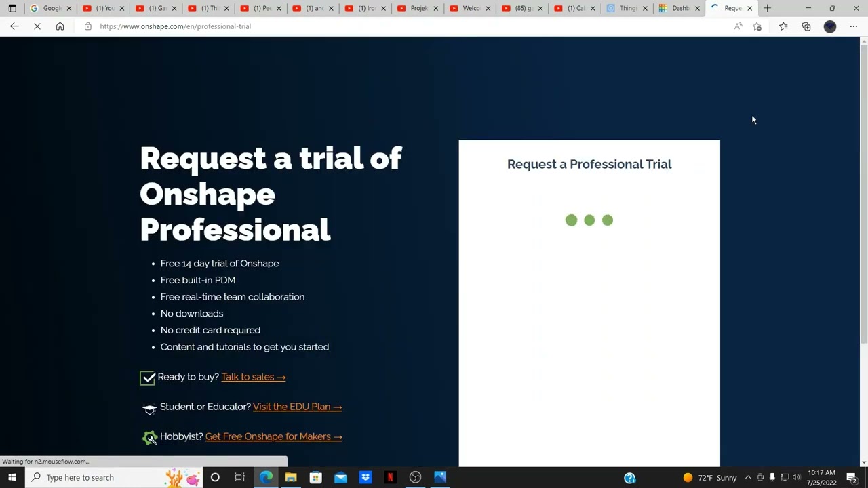This screenshot has height=488, width=868.
Task: Follow the Talk to sales link
Action: point(253,377)
